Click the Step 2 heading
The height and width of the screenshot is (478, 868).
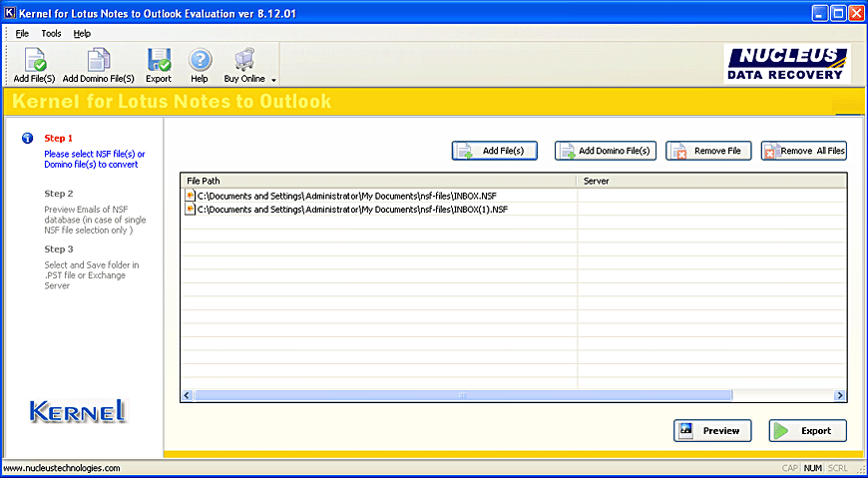pyautogui.click(x=59, y=194)
